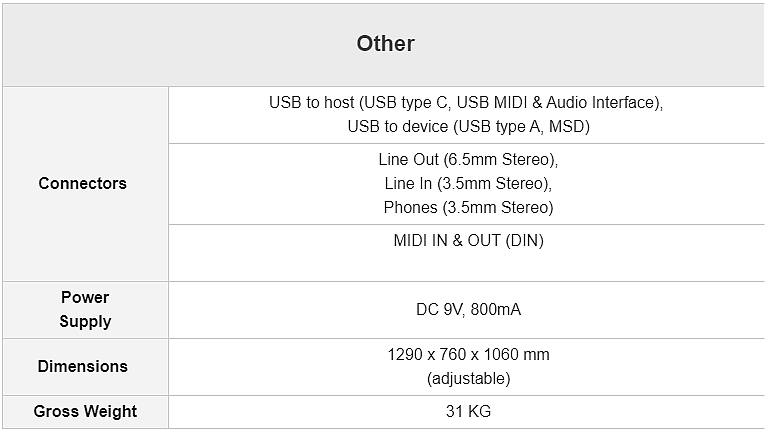765x432 pixels.
Task: Click the "31 KG" weight value
Action: (x=468, y=412)
